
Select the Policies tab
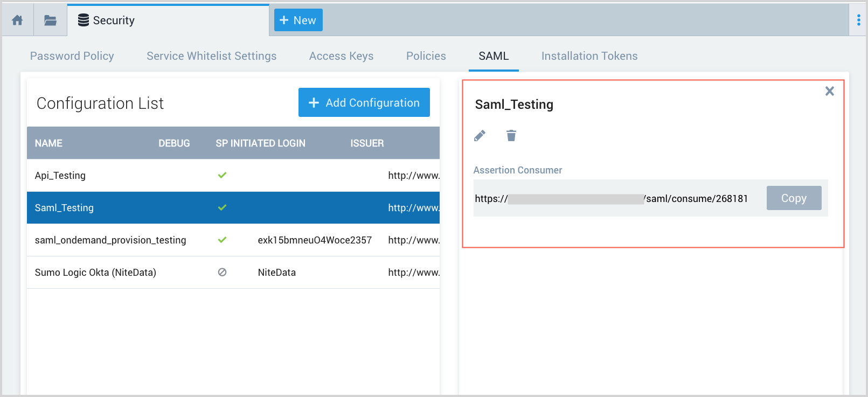pyautogui.click(x=426, y=56)
